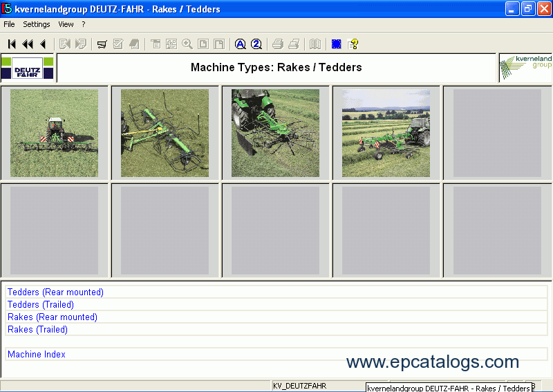This screenshot has width=553, height=392.
Task: Click the greyed diagram view icon
Action: (x=171, y=44)
